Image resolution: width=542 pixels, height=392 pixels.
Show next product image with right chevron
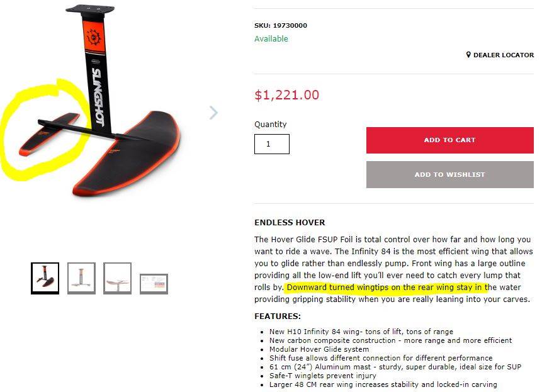coord(213,113)
